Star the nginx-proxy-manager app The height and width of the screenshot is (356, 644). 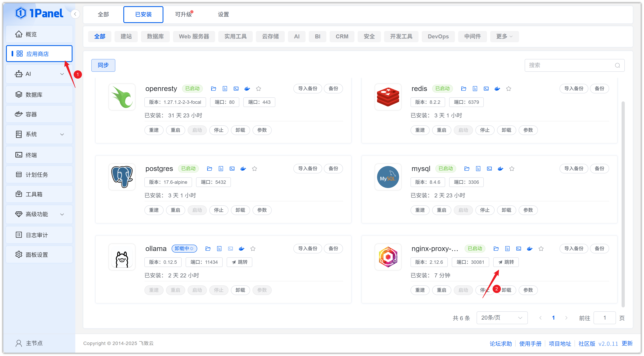point(541,249)
